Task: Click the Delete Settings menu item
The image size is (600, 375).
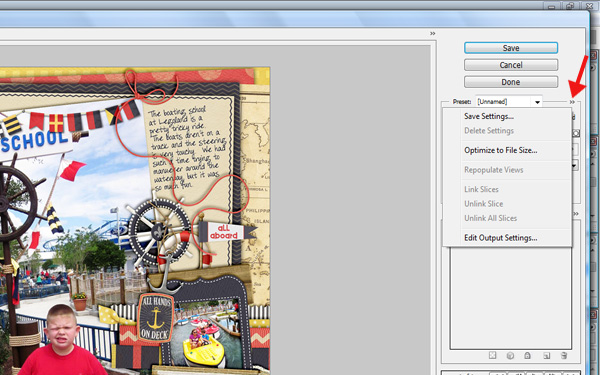Action: (x=489, y=131)
